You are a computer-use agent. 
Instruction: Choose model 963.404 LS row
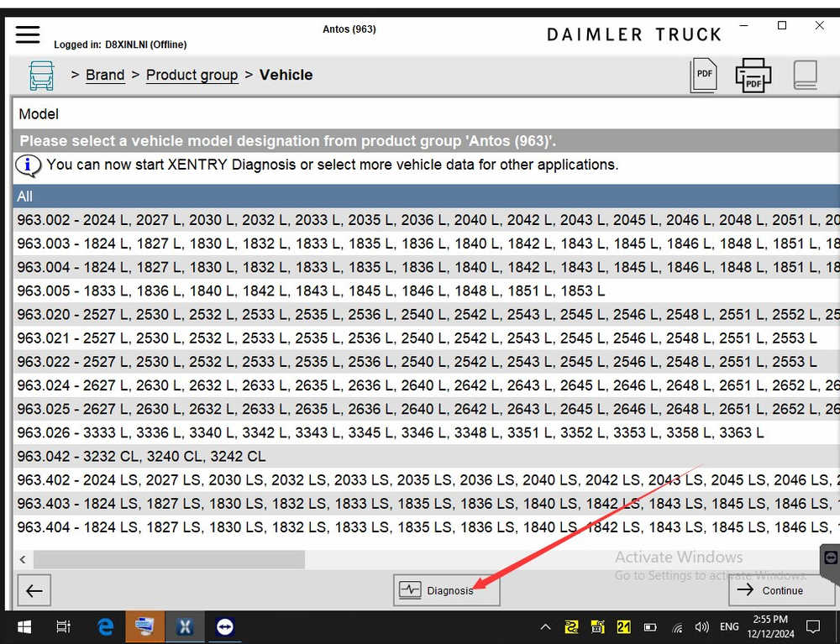427,526
